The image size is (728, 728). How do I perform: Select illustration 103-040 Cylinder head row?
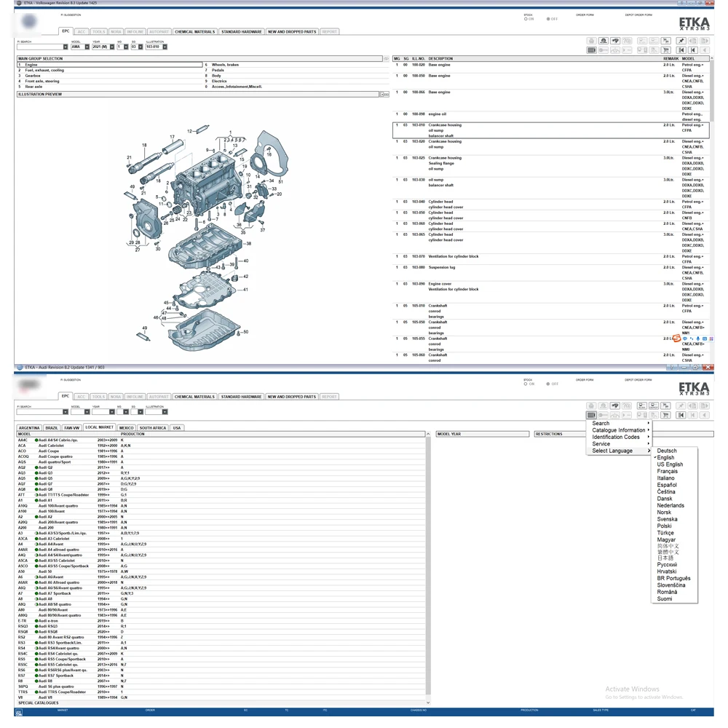coord(550,205)
